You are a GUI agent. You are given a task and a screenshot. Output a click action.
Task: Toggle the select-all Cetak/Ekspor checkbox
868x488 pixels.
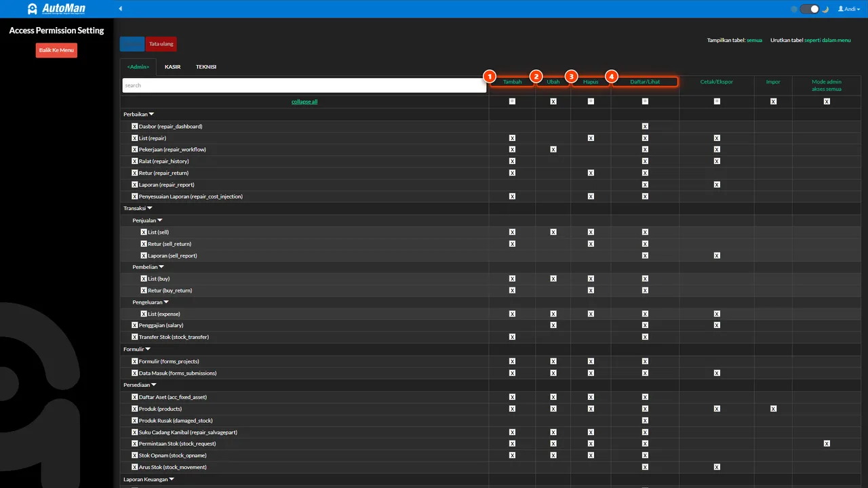[x=717, y=102]
